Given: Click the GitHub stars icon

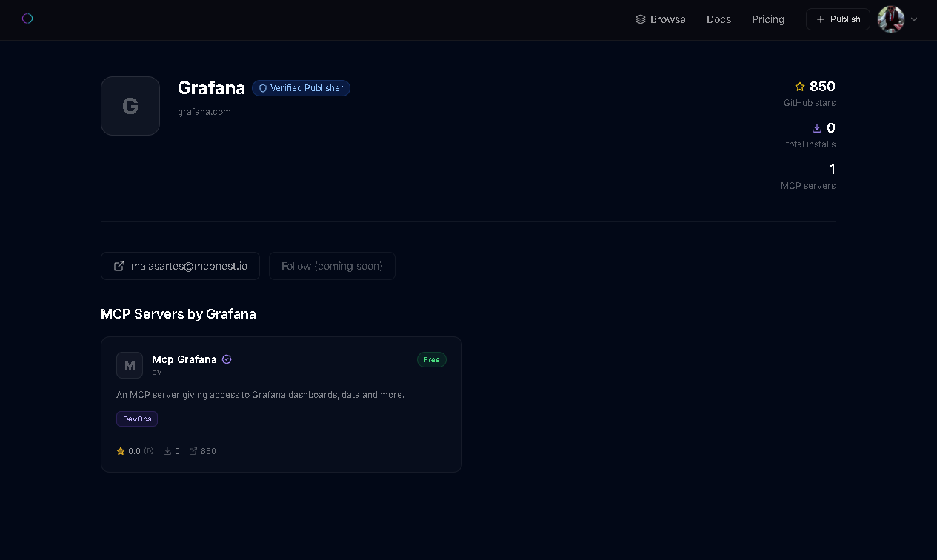Looking at the screenshot, I should [x=800, y=87].
